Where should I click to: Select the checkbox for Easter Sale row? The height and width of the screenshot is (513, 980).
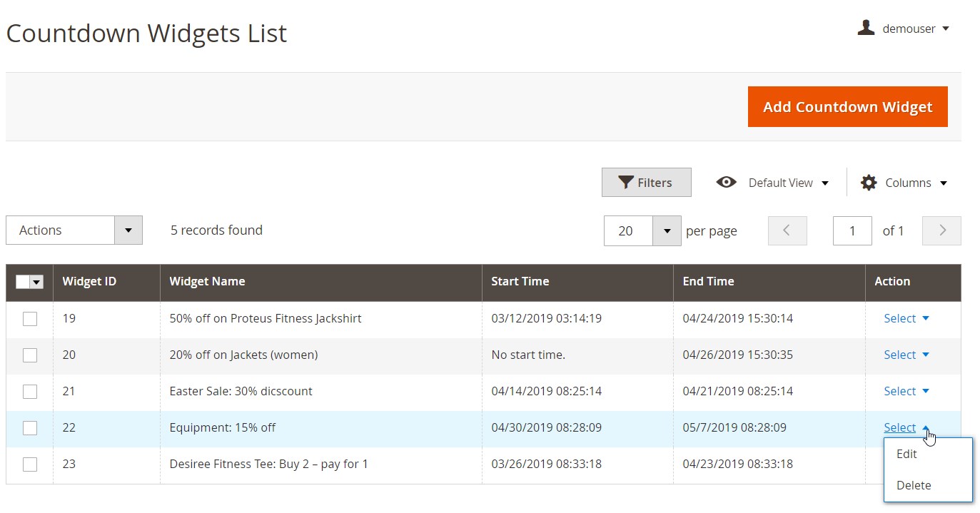30,392
